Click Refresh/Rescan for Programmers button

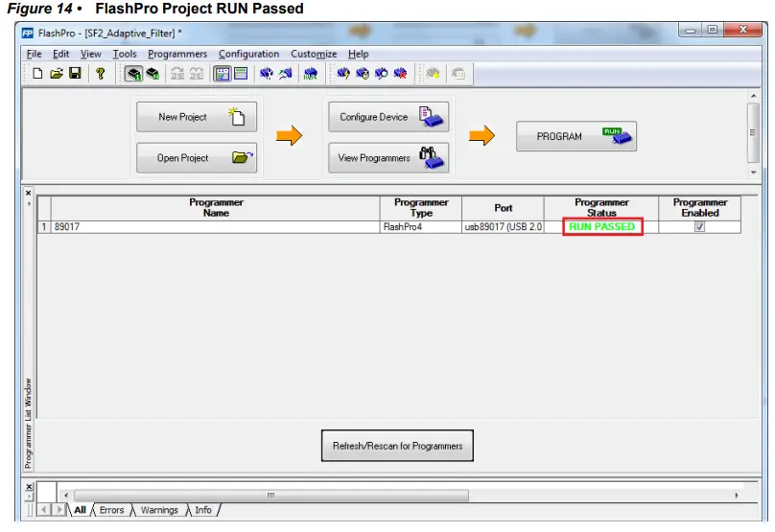tap(397, 446)
